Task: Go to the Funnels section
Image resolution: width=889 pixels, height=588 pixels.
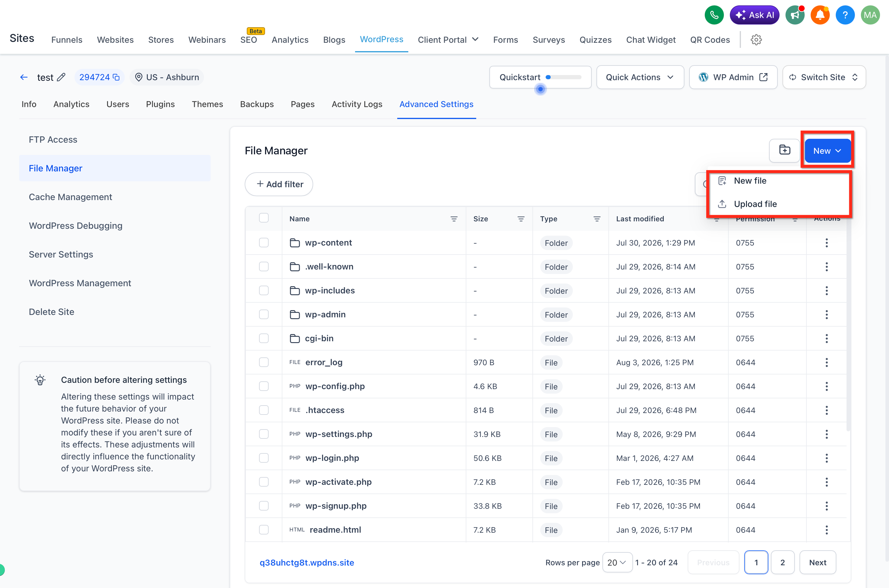Action: click(67, 40)
